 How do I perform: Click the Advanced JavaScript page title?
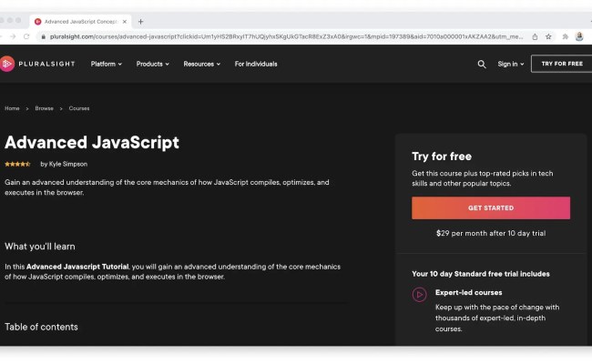92,143
